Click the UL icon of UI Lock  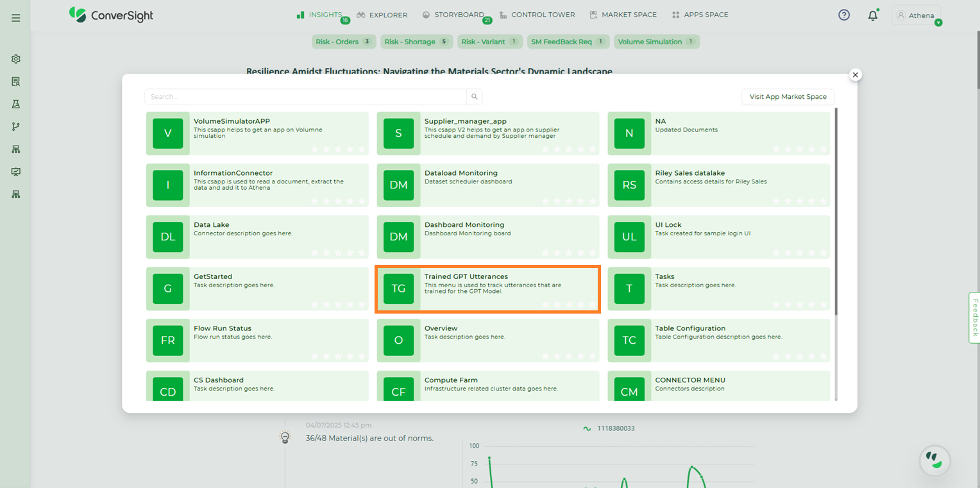pyautogui.click(x=629, y=237)
